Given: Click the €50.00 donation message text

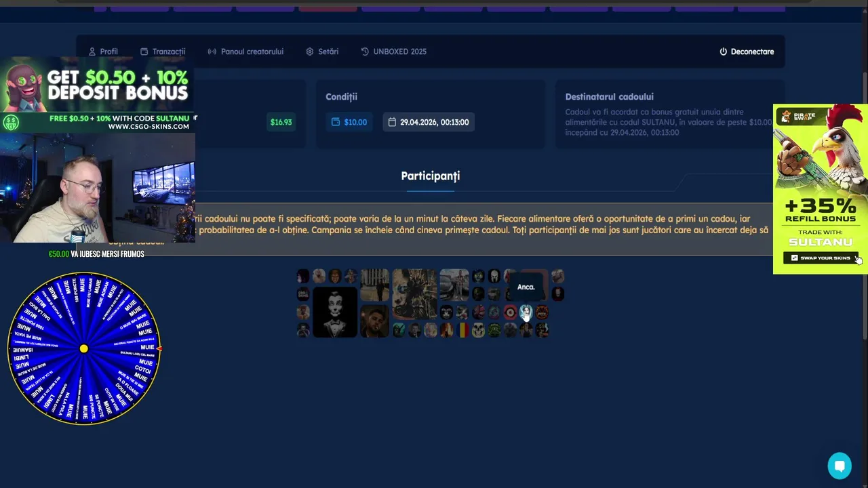Looking at the screenshot, I should tap(96, 254).
